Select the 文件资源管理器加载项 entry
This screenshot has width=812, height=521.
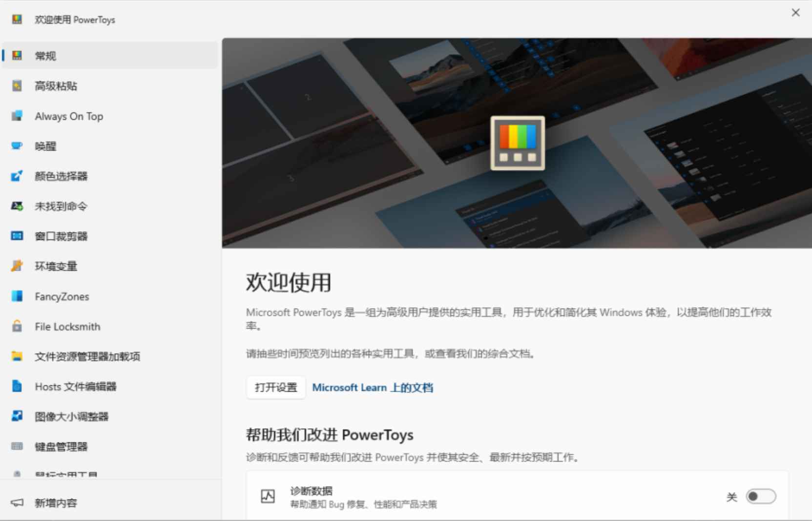(x=87, y=356)
